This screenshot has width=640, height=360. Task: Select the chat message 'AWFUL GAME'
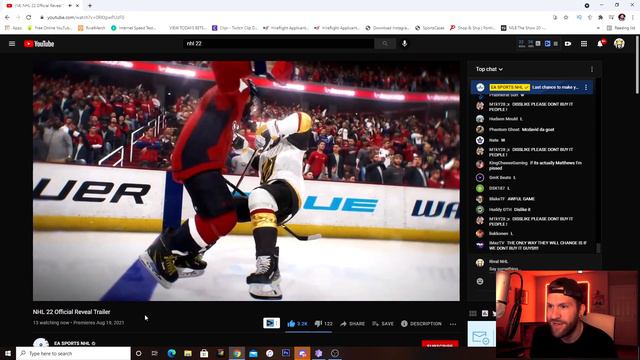click(522, 199)
